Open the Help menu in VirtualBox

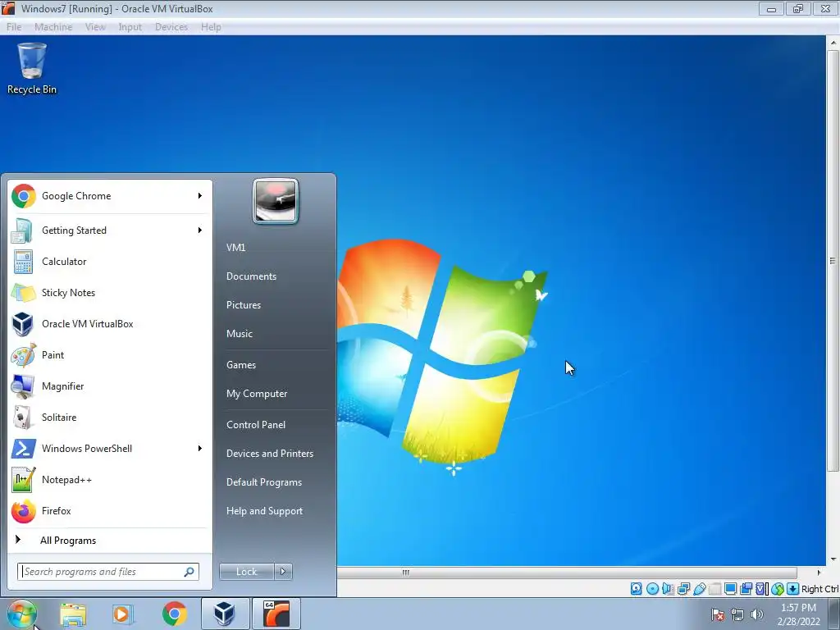tap(211, 27)
